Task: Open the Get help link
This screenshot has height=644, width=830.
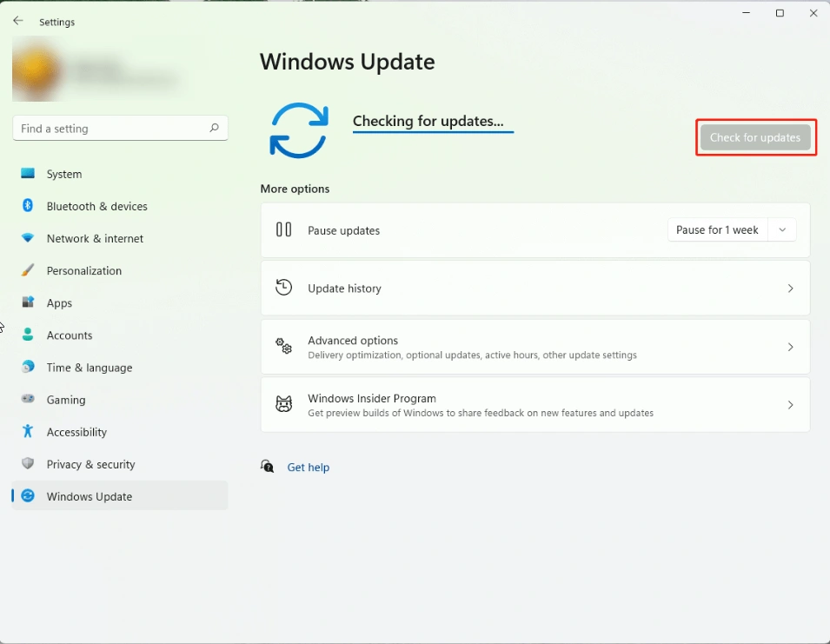Action: coord(308,468)
